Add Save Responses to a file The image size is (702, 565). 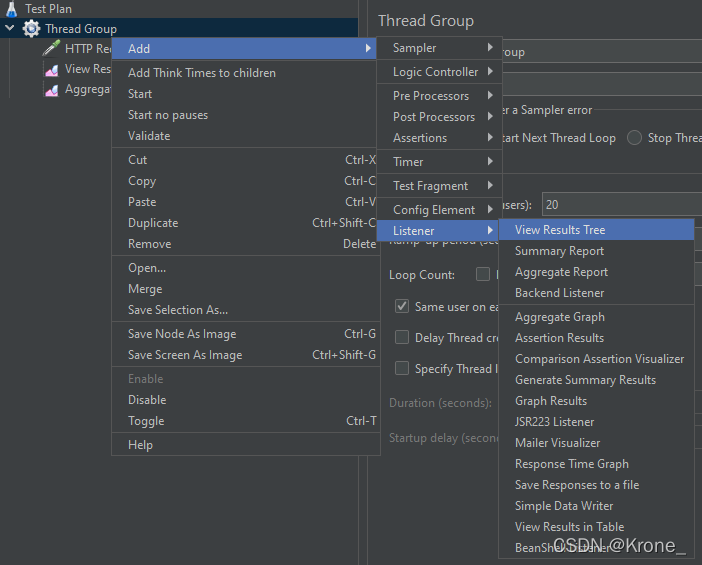[596, 485]
